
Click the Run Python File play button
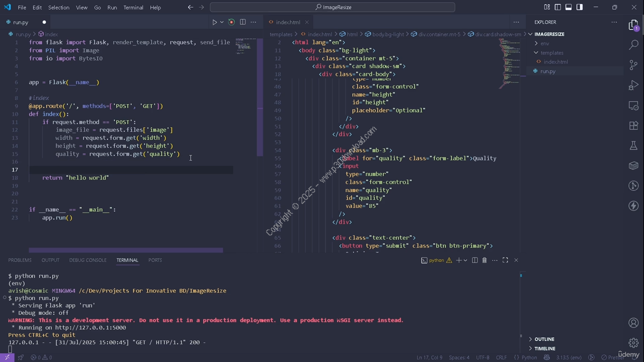214,22
